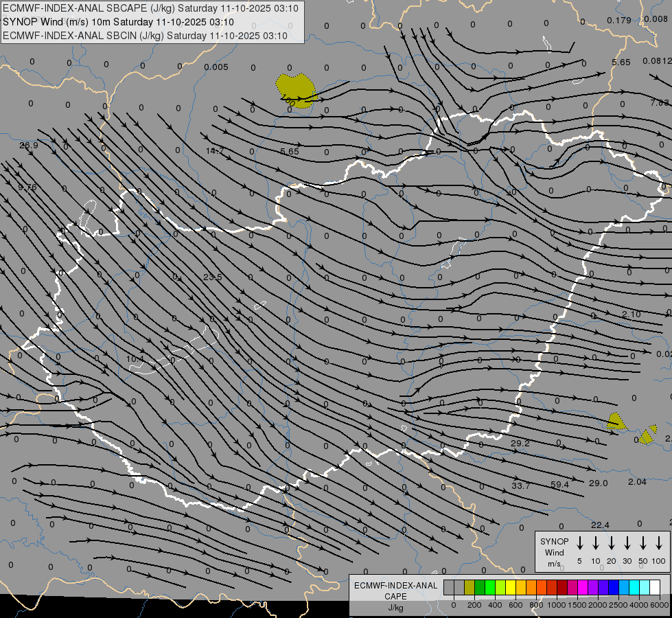The image size is (672, 618).
Task: Select the SBCAPE layer title line
Action: (x=150, y=8)
